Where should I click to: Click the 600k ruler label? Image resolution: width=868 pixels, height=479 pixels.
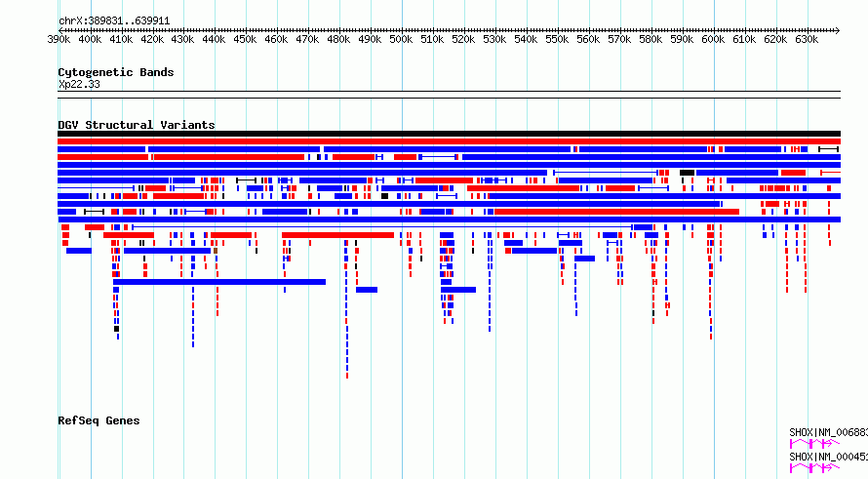(x=713, y=40)
